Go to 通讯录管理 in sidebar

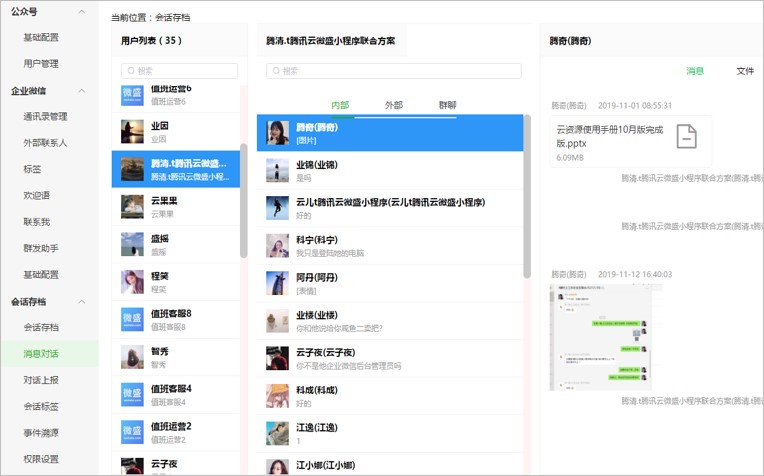click(46, 116)
